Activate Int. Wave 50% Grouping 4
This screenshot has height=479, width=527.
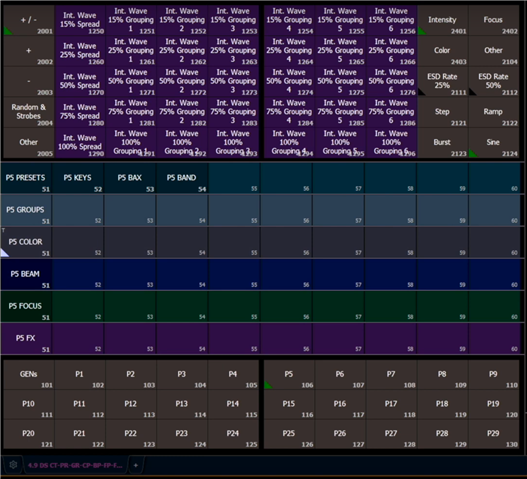[x=289, y=81]
